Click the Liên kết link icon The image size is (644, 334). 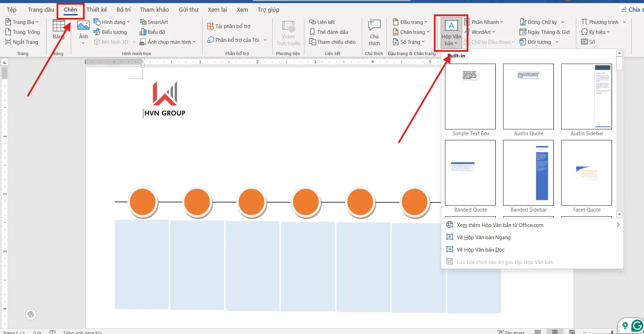click(x=312, y=22)
